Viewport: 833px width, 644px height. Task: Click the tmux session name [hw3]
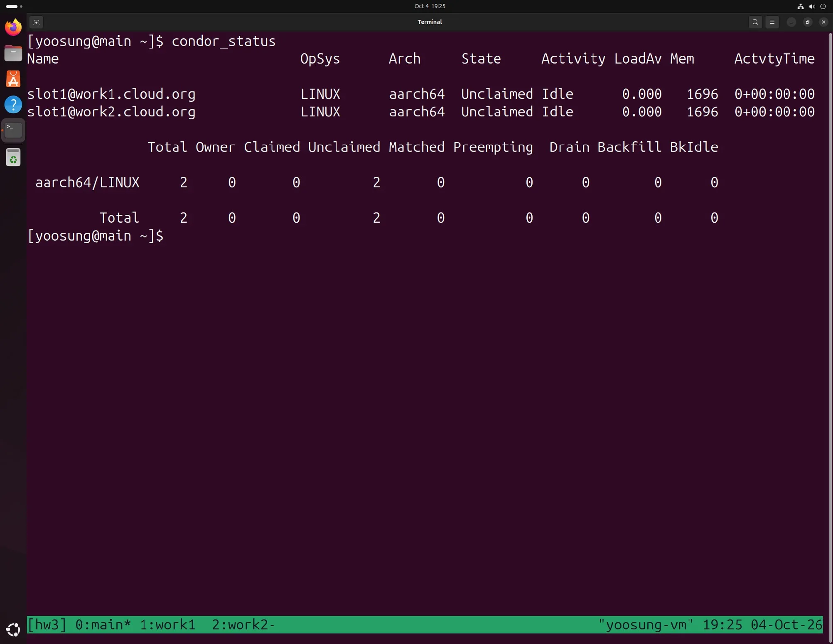click(x=47, y=625)
